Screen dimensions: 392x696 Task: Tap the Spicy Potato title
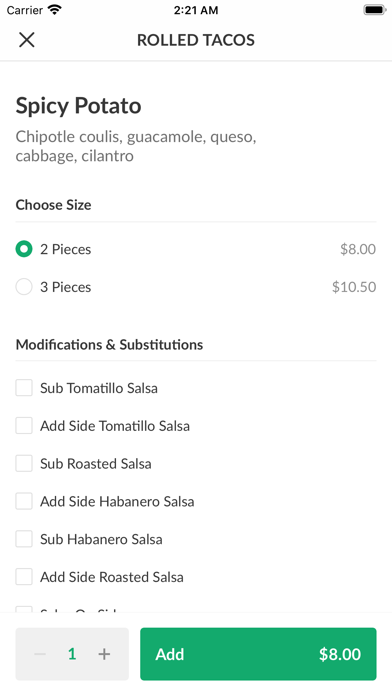click(x=79, y=106)
